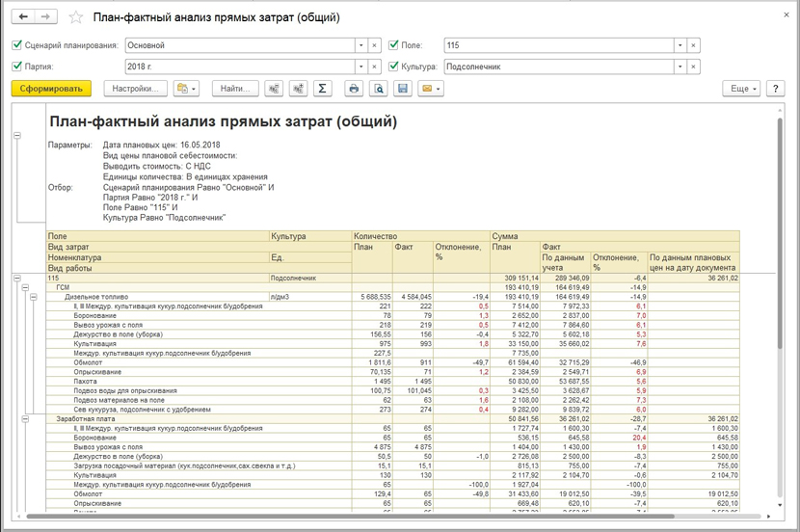Click the Сформировать button
This screenshot has height=532, width=800.
(51, 89)
